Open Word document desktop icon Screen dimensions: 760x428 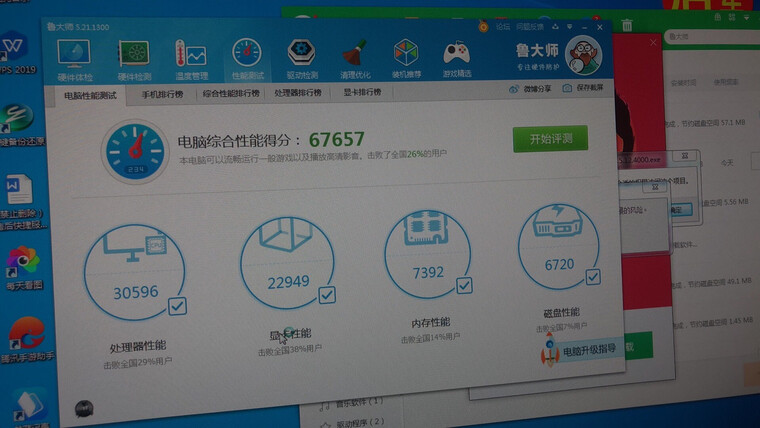click(19, 201)
